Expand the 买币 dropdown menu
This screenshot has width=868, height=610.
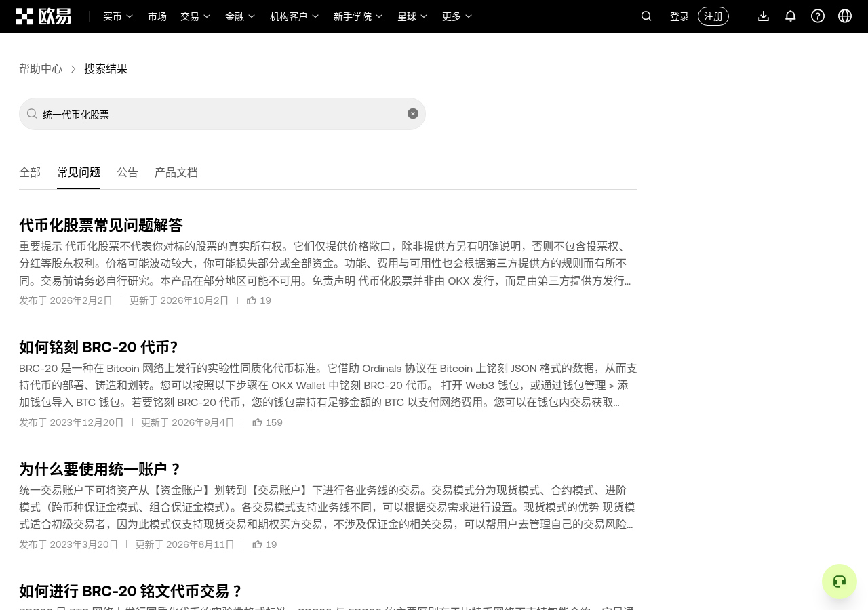coord(118,16)
